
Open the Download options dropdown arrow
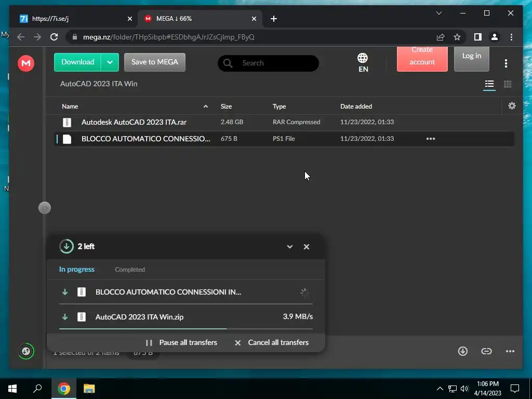coord(110,62)
